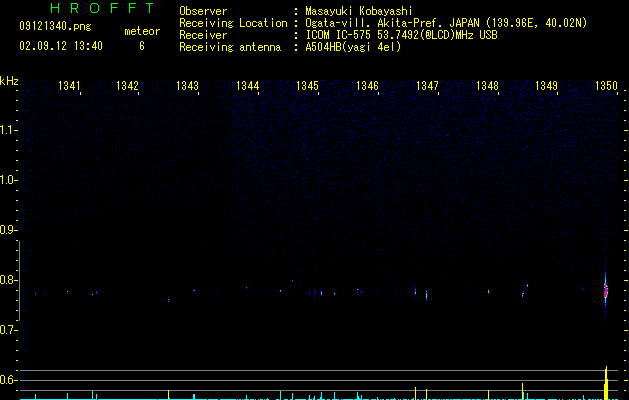This screenshot has height=400, width=629.
Task: Click the tall yellow power bar at 1350
Action: click(x=607, y=383)
